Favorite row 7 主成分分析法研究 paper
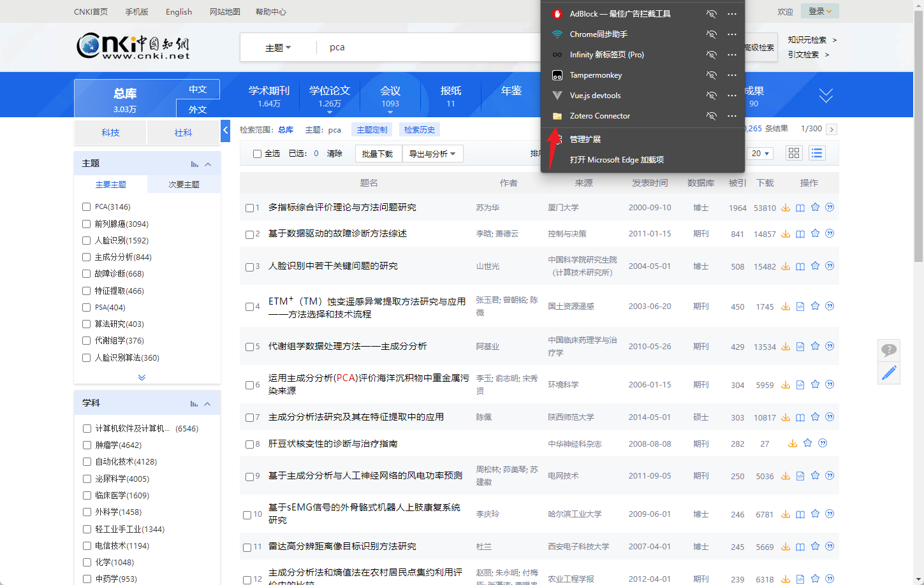The width and height of the screenshot is (924, 585). coord(815,417)
